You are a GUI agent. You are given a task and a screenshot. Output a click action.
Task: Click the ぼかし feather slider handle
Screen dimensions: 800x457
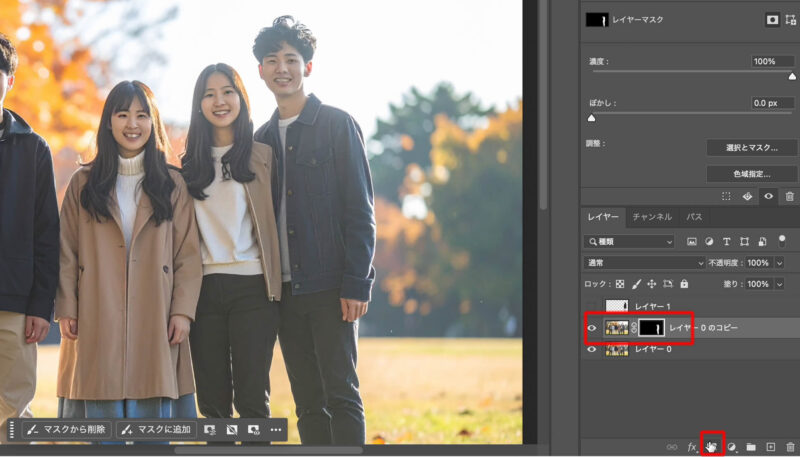coord(591,118)
